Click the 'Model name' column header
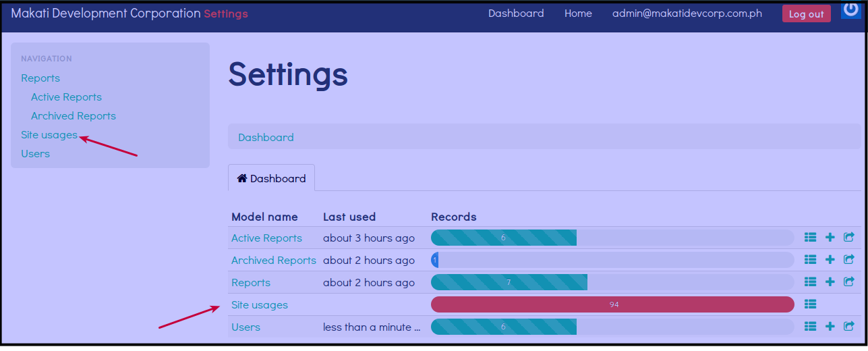 pyautogui.click(x=264, y=217)
